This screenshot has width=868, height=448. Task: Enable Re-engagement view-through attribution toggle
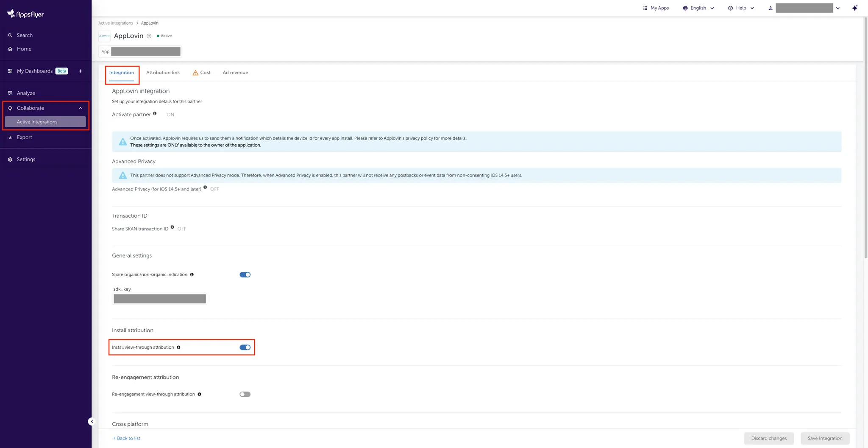(245, 394)
